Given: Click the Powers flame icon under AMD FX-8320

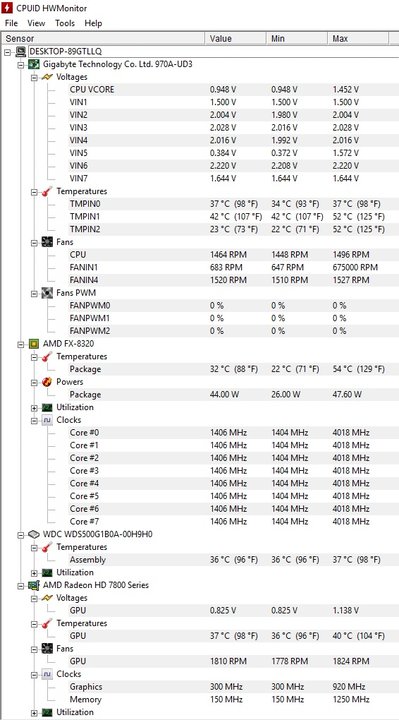Looking at the screenshot, I should 47,382.
